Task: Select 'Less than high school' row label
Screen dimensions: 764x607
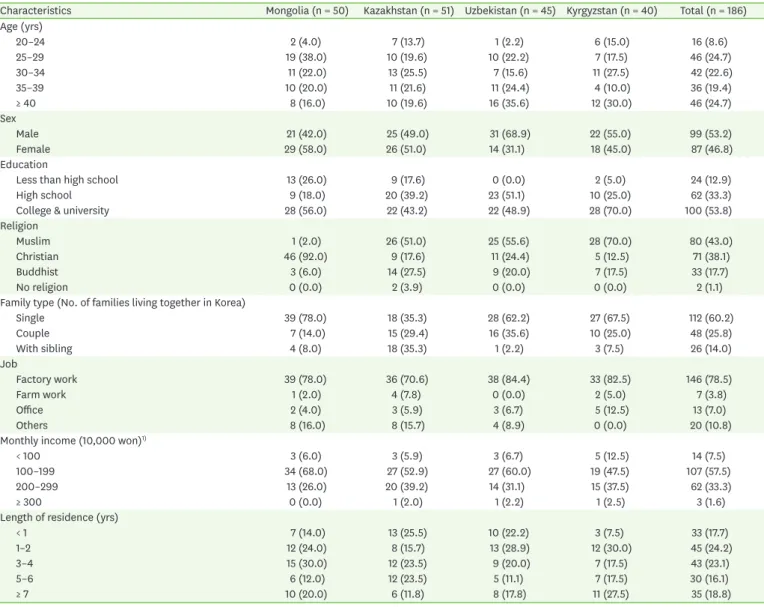Action: [x=67, y=180]
